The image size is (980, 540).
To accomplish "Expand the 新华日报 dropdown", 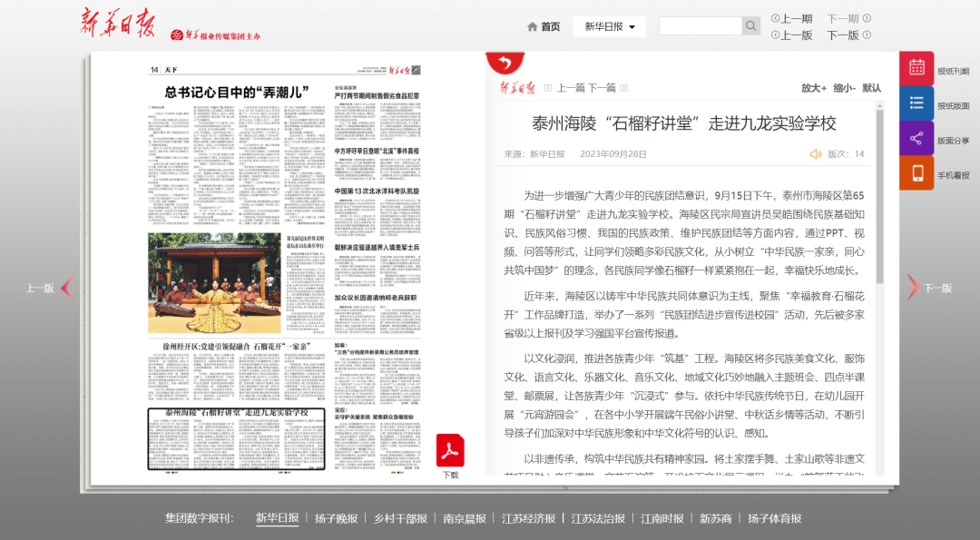I will click(610, 26).
